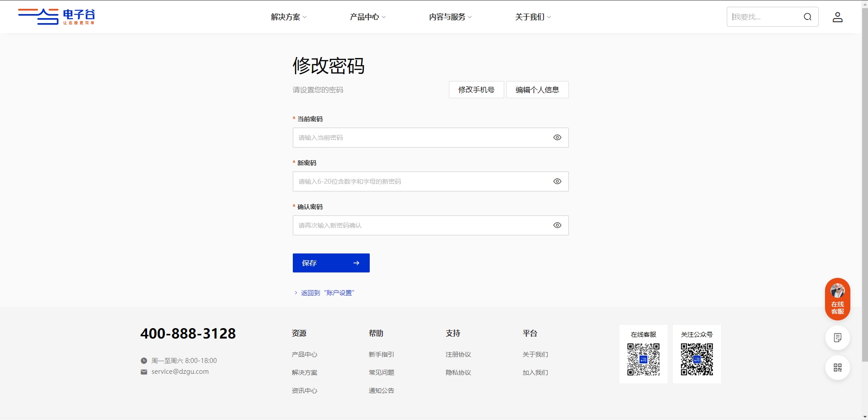868x420 pixels.
Task: Return via 返回到"账户设置" link
Action: click(x=324, y=293)
